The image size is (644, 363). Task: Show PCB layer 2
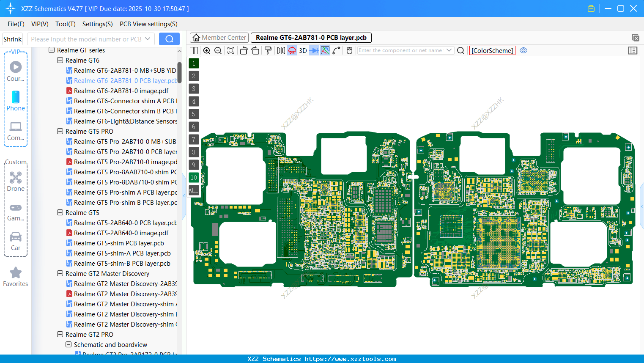click(x=194, y=76)
